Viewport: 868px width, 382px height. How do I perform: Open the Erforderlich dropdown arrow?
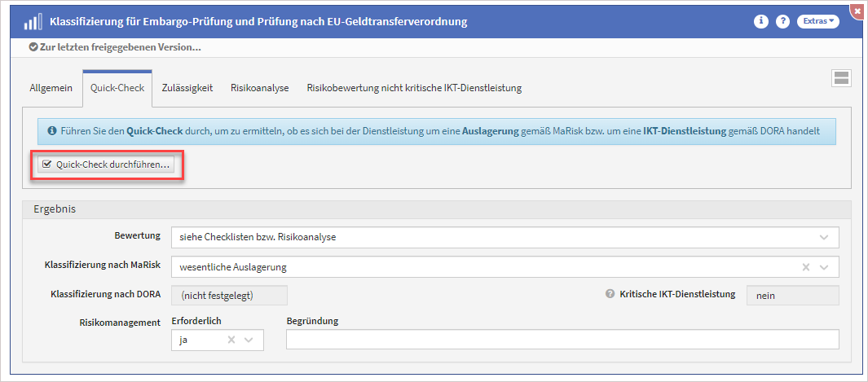(x=249, y=340)
